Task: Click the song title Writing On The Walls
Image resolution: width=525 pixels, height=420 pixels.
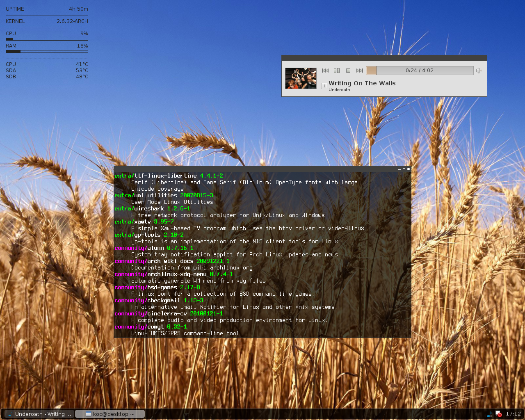Action: [x=362, y=83]
